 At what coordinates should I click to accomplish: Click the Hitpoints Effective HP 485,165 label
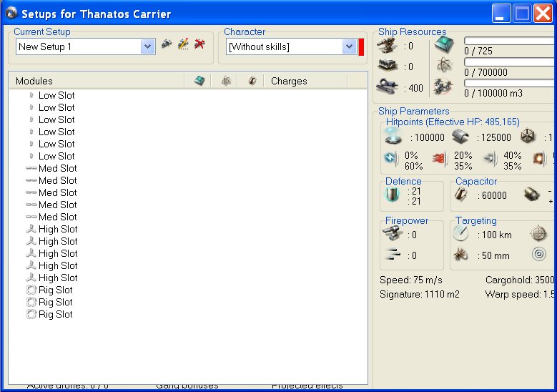(x=453, y=122)
